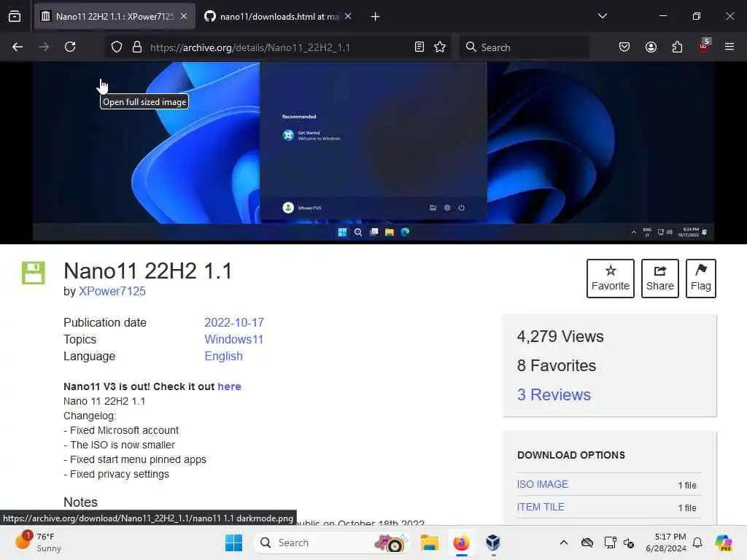Viewport: 747px width, 560px height.
Task: Launch Copilot preview from taskbar
Action: [x=723, y=542]
